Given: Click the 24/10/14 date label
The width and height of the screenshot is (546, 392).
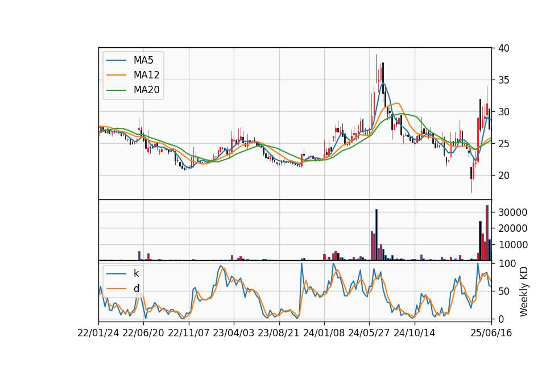Looking at the screenshot, I should pyautogui.click(x=415, y=333).
